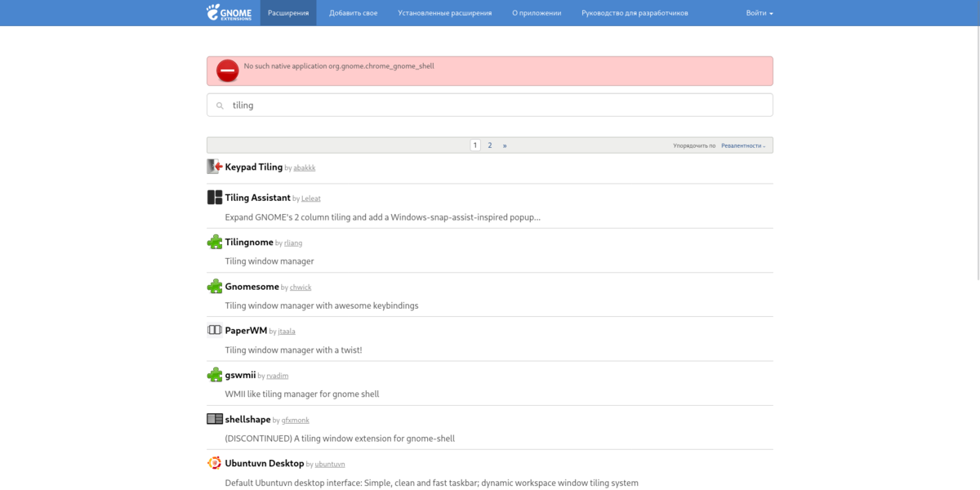Viewport: 980px width, 490px height.
Task: Click 'Tiling window manager with awesome keybindings'
Action: (x=322, y=305)
